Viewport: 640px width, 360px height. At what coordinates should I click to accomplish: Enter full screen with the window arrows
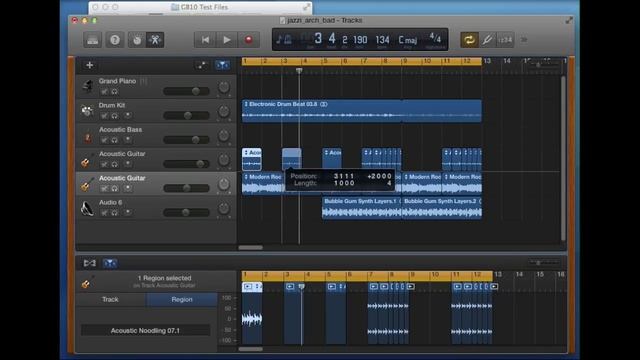click(x=569, y=20)
